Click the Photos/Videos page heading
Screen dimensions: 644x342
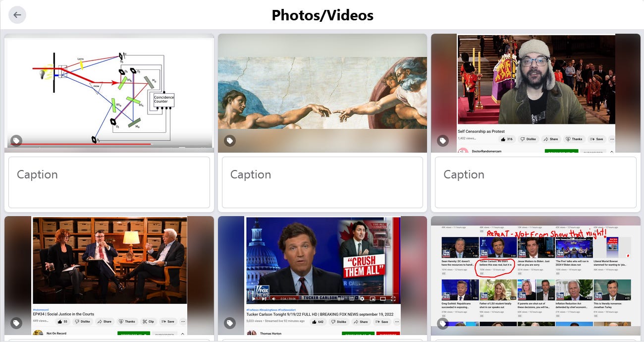pos(322,15)
